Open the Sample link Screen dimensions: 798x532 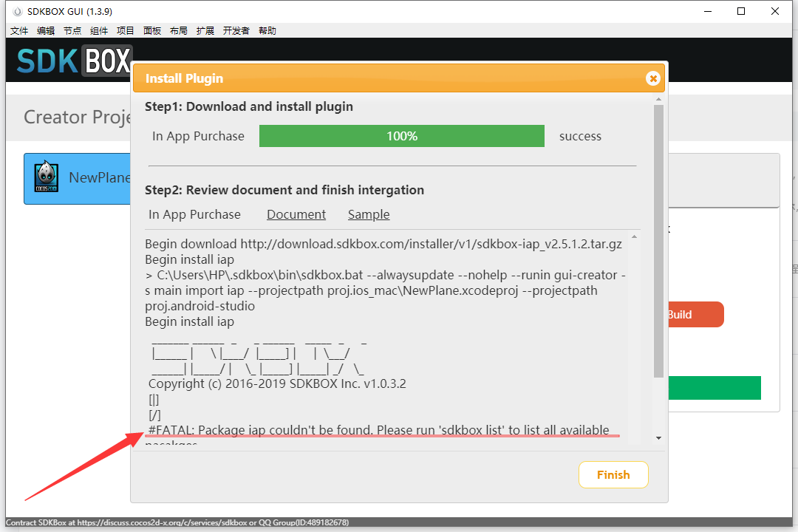369,214
